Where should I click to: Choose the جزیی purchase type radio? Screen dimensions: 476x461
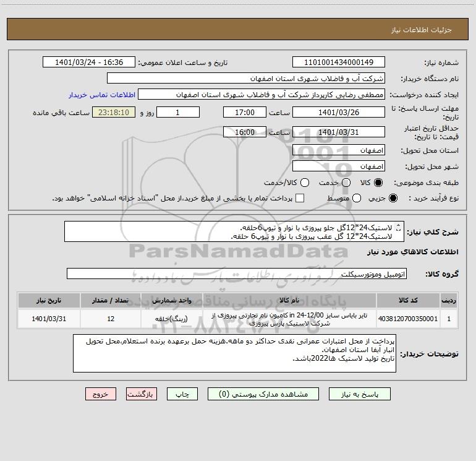click(x=393, y=198)
